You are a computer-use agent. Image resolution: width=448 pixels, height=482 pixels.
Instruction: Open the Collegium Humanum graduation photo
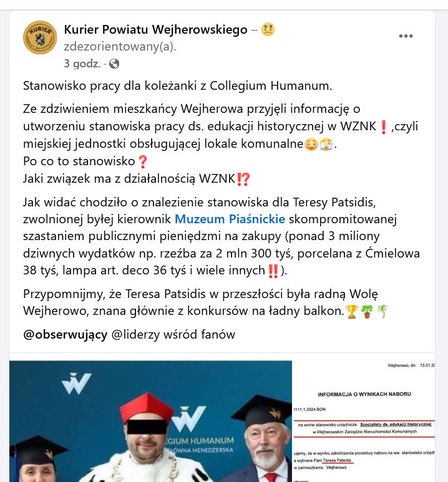point(150,421)
